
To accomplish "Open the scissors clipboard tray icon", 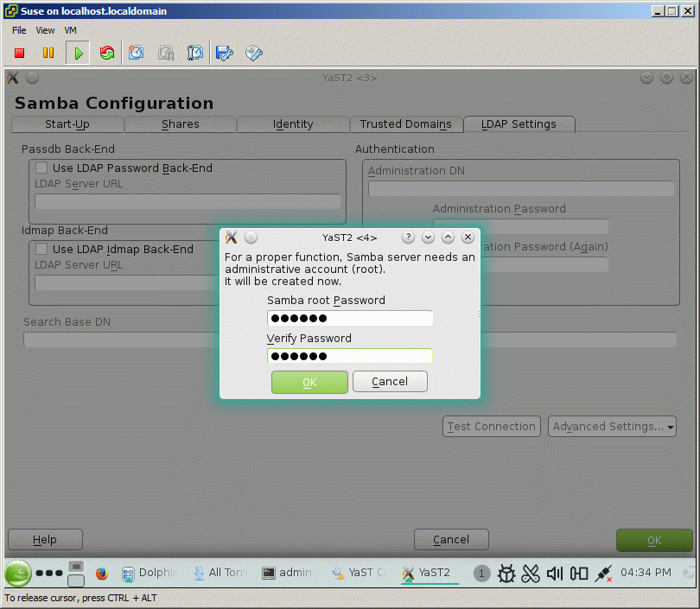I will click(531, 574).
